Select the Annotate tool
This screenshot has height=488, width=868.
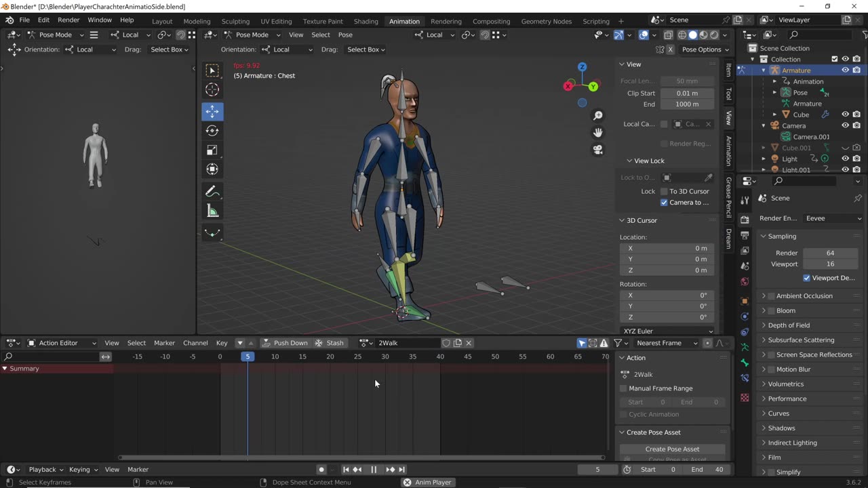[x=212, y=192]
